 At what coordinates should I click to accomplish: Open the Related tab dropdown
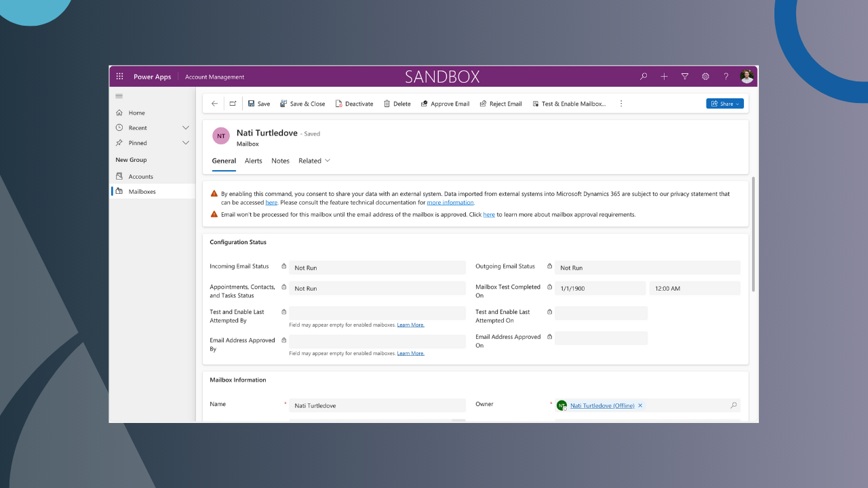[x=314, y=161]
